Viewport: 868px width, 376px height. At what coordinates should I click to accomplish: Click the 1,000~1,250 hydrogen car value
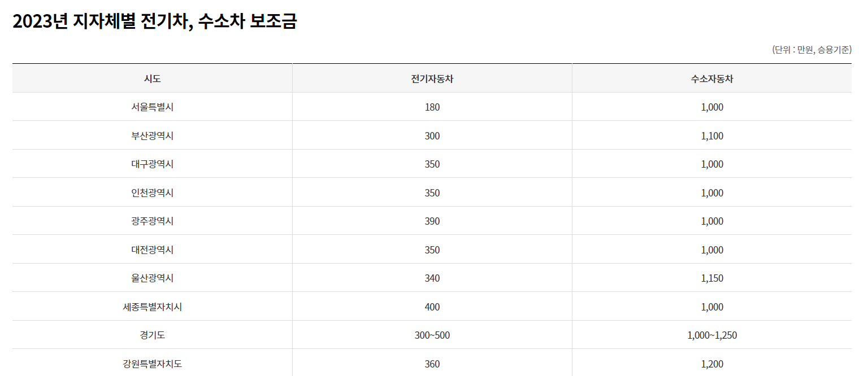pyautogui.click(x=712, y=335)
